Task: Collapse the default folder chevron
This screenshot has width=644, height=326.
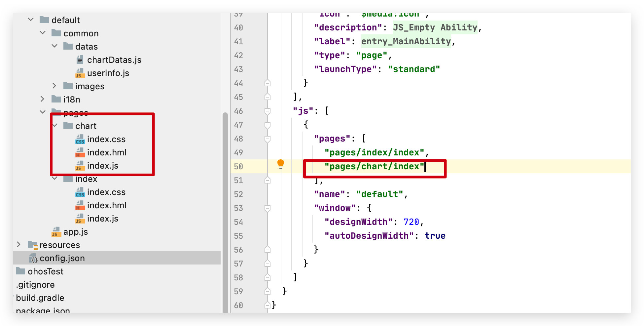Action: pos(31,20)
